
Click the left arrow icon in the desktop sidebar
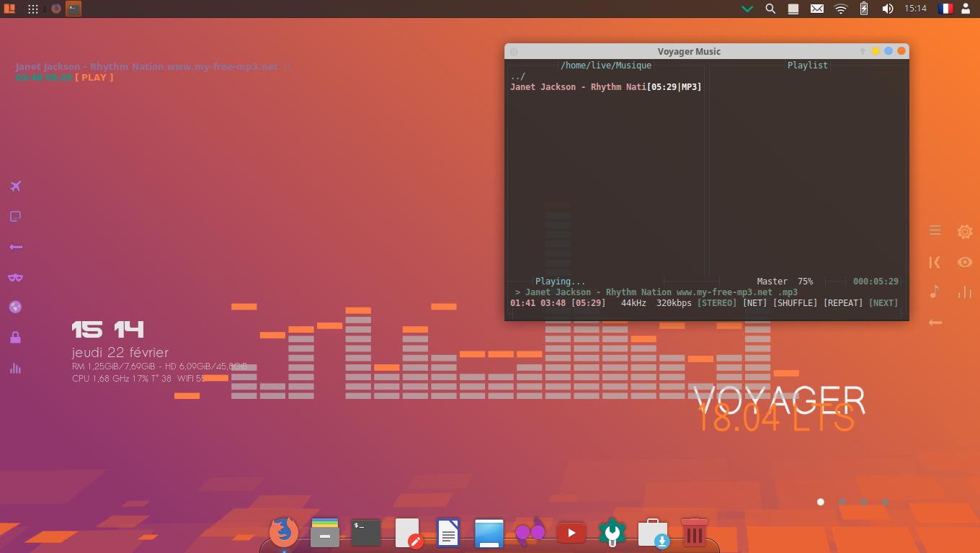pyautogui.click(x=15, y=247)
